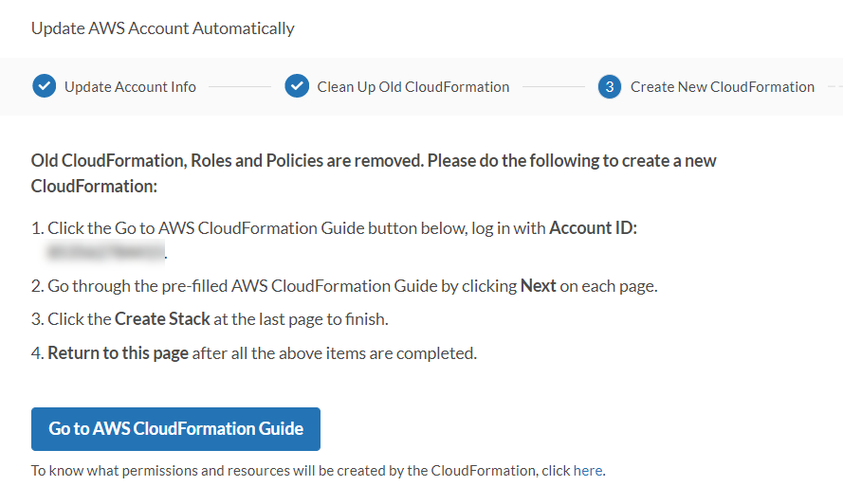This screenshot has height=504, width=843.
Task: Click the line between first two steps
Action: pyautogui.click(x=239, y=87)
